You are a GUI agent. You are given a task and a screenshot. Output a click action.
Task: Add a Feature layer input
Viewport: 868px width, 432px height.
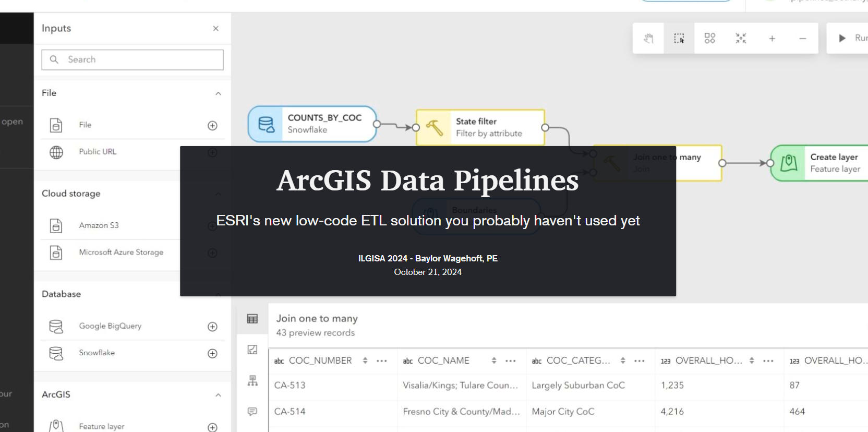point(212,427)
